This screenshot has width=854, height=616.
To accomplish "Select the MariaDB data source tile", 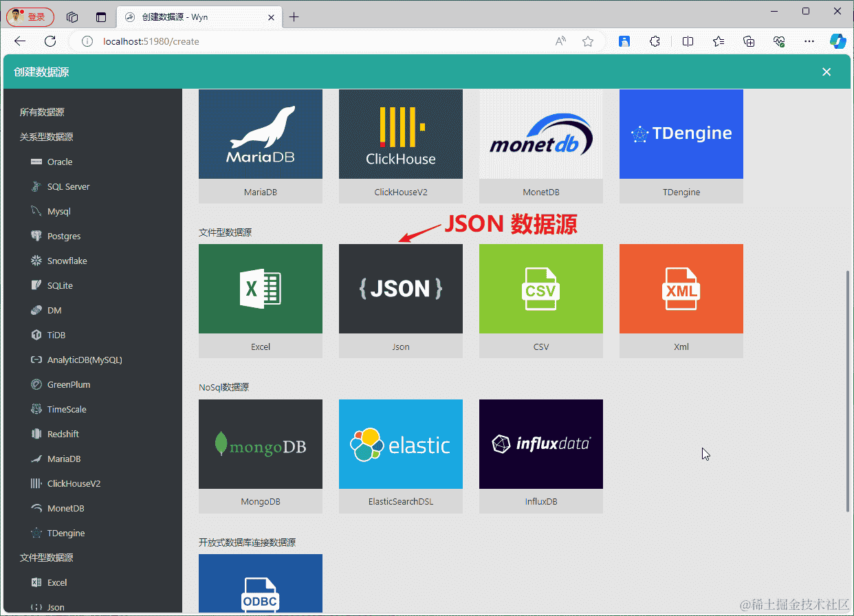I will (260, 146).
